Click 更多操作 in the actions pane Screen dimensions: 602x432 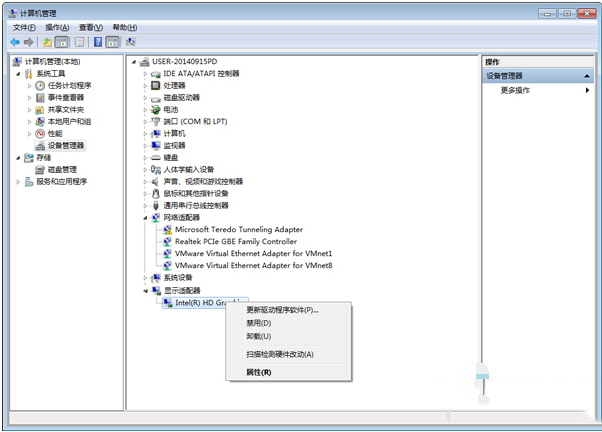click(x=515, y=90)
